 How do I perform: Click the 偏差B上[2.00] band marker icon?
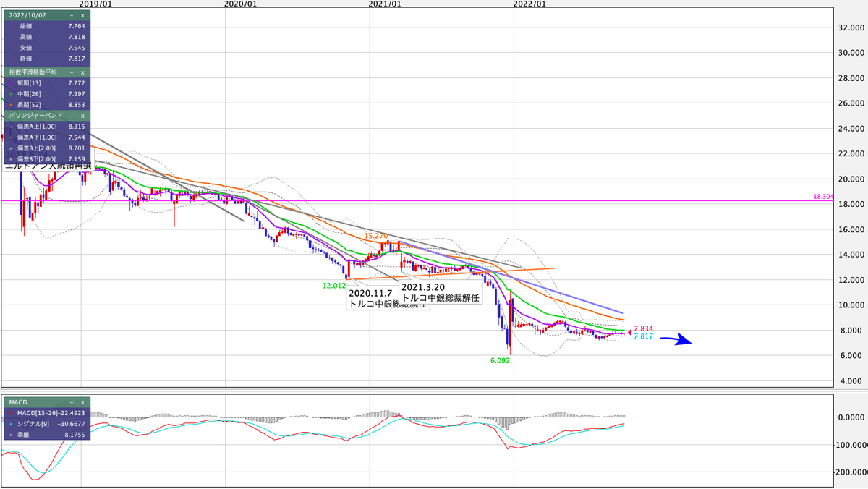9,148
